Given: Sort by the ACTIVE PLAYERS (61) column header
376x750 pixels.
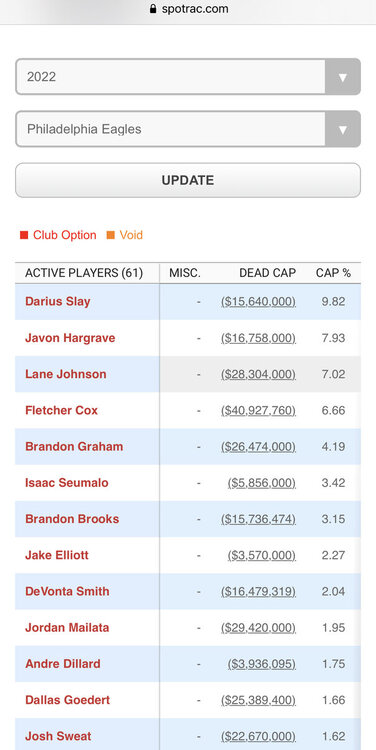Looking at the screenshot, I should (84, 273).
